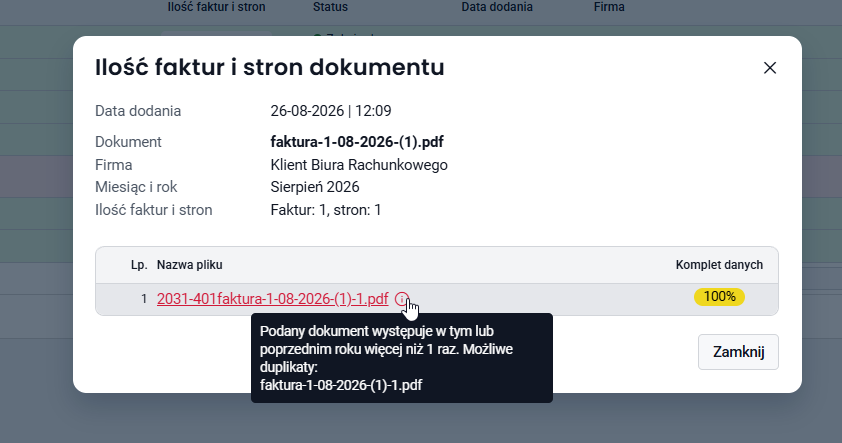Click the Dokument label
Image resolution: width=842 pixels, height=443 pixels.
coord(128,142)
